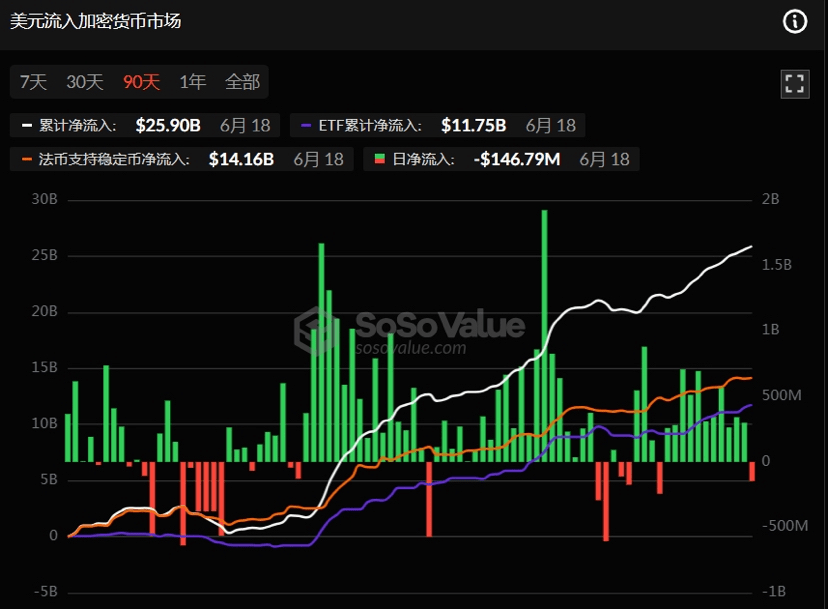Toggle the 累计净流入 legend series
828x609 pixels.
point(145,125)
